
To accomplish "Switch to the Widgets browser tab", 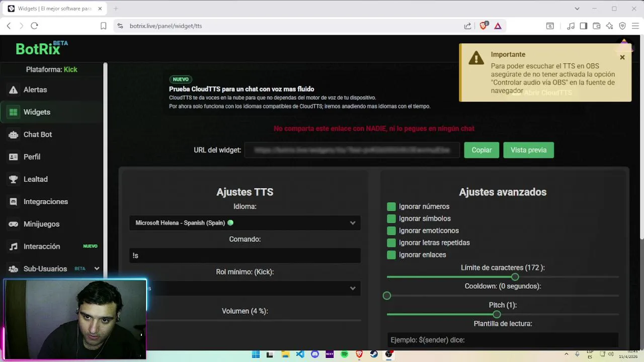I will pyautogui.click(x=55, y=9).
